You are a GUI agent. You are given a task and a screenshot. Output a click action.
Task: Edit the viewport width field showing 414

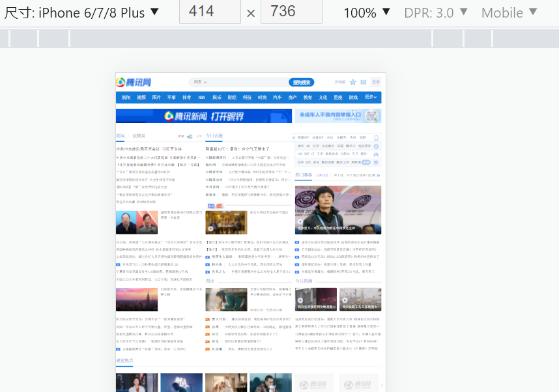(210, 12)
